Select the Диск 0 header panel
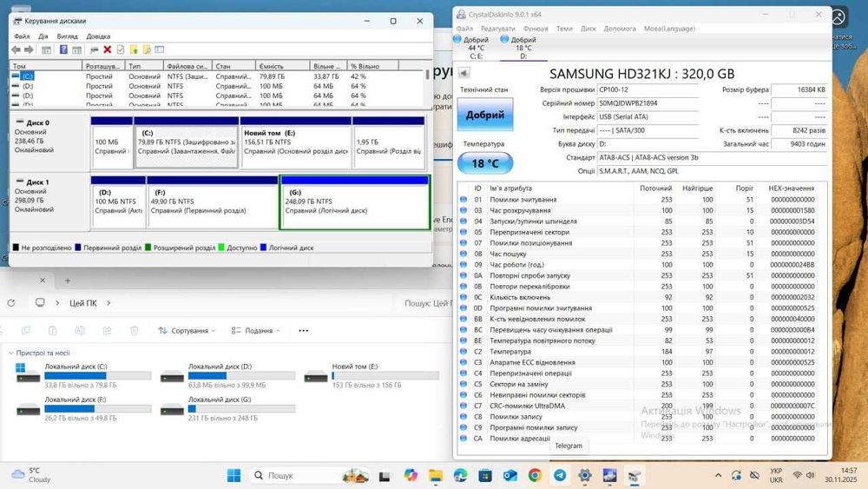Screen dimensions: 868x489 49,142
